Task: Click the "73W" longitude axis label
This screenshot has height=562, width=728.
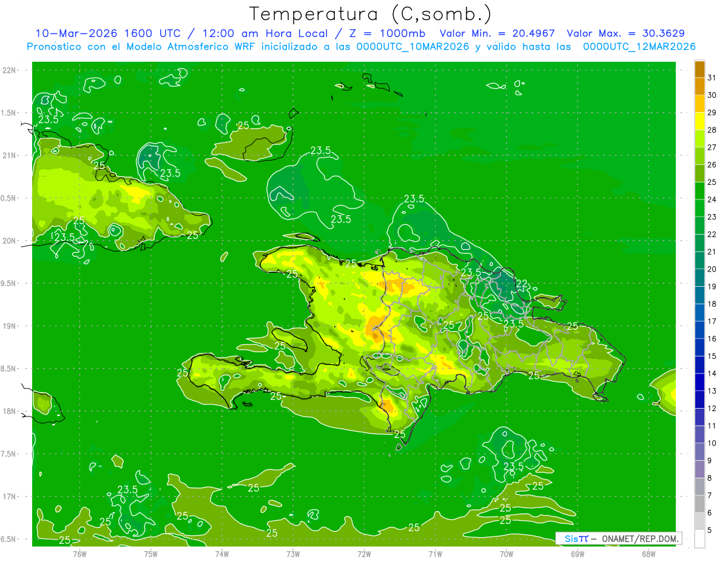Action: (293, 554)
